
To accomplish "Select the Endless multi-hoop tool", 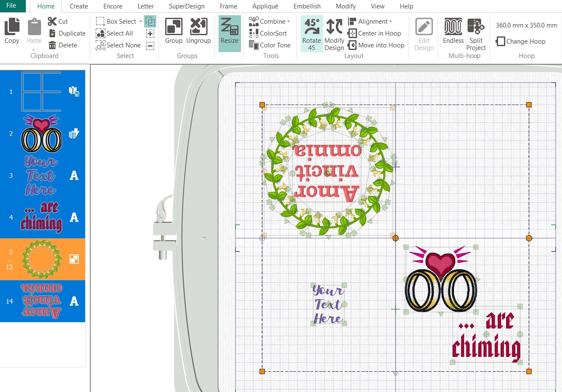I will (453, 31).
